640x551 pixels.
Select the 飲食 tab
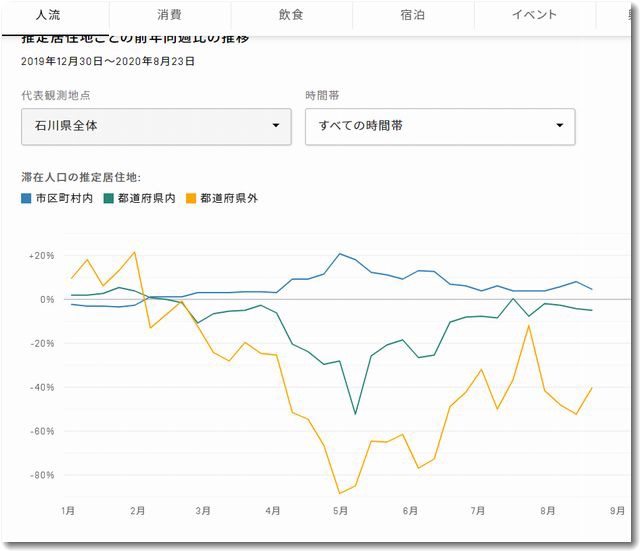[x=291, y=15]
